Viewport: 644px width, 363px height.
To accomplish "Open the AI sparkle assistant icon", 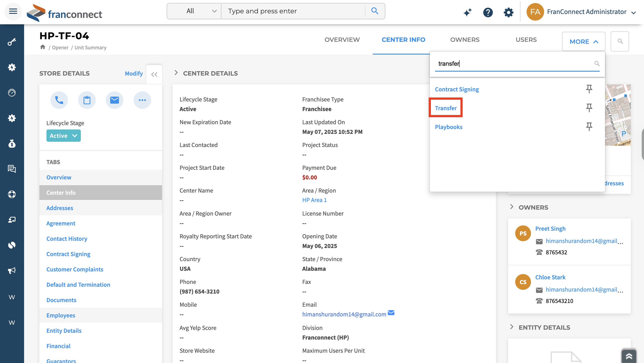I will click(467, 12).
